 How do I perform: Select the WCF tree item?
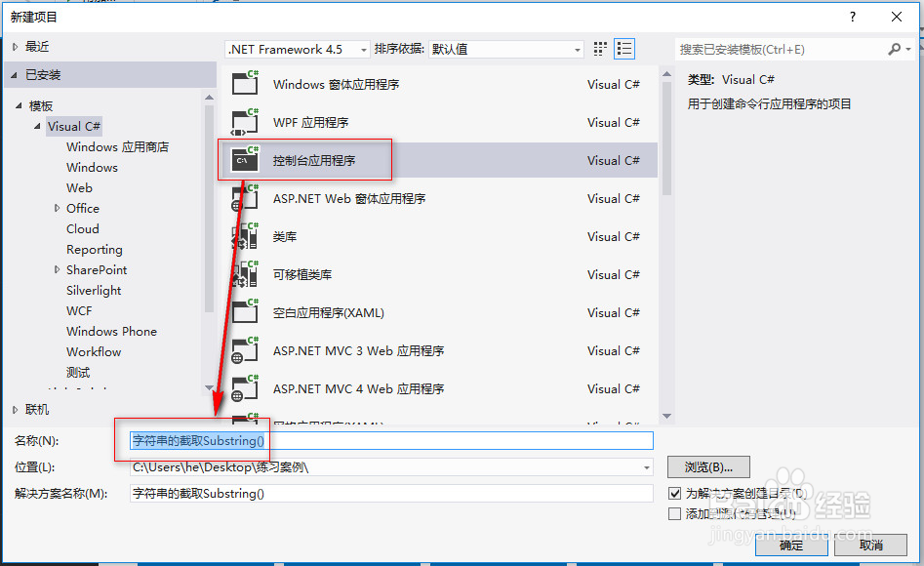(79, 310)
